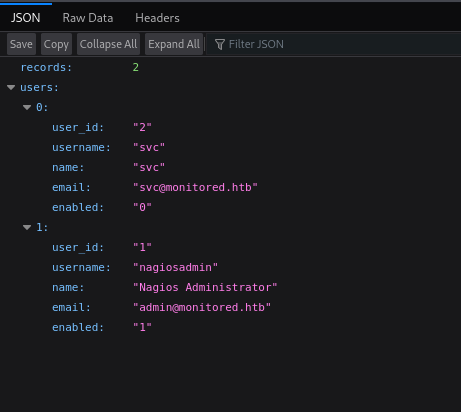Select the svc@monitored.htb email value
The height and width of the screenshot is (412, 461).
[x=195, y=187]
